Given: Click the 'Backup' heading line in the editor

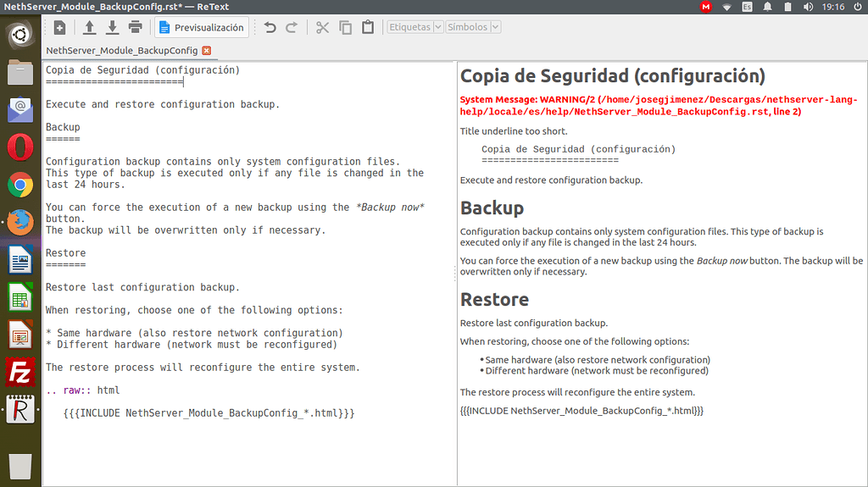Looking at the screenshot, I should 63,127.
